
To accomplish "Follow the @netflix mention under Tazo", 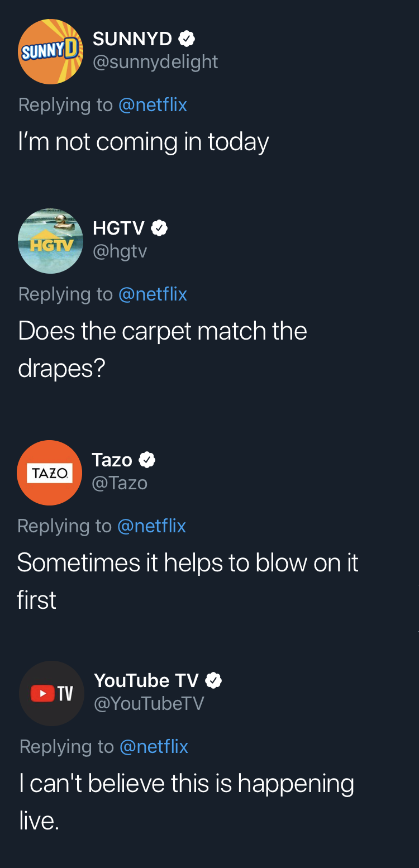I will [x=151, y=526].
